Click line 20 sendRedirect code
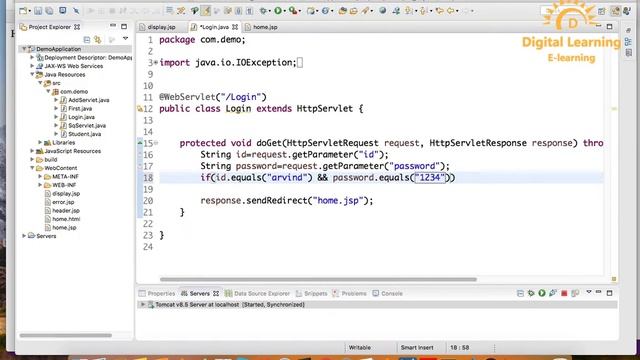This screenshot has height=360, width=640. click(287, 201)
